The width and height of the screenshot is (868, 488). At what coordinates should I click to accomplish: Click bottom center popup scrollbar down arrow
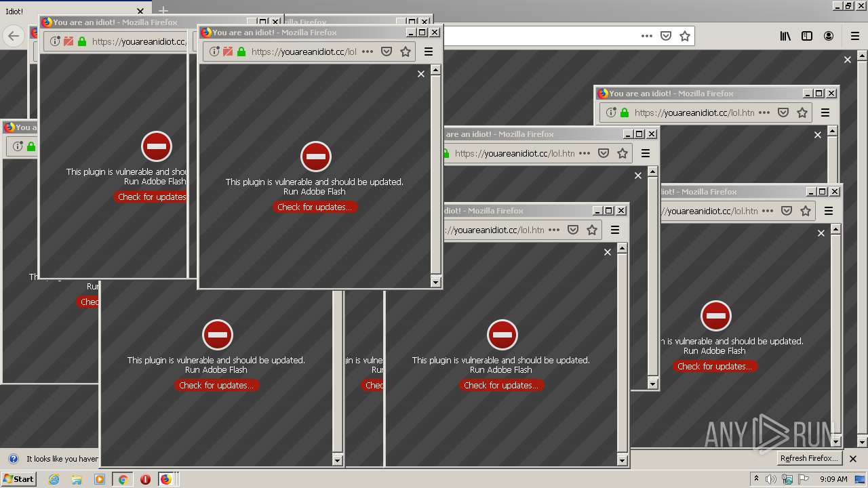[x=623, y=460]
